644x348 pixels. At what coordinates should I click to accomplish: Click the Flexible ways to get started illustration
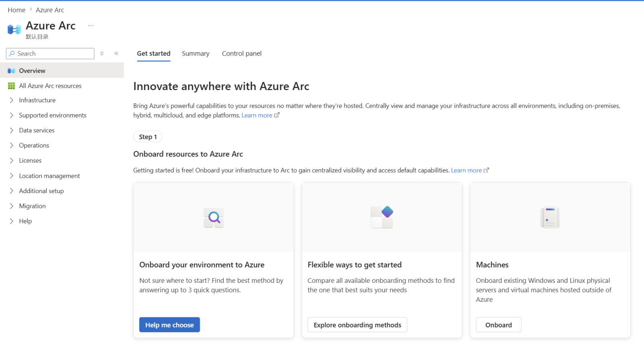click(382, 217)
